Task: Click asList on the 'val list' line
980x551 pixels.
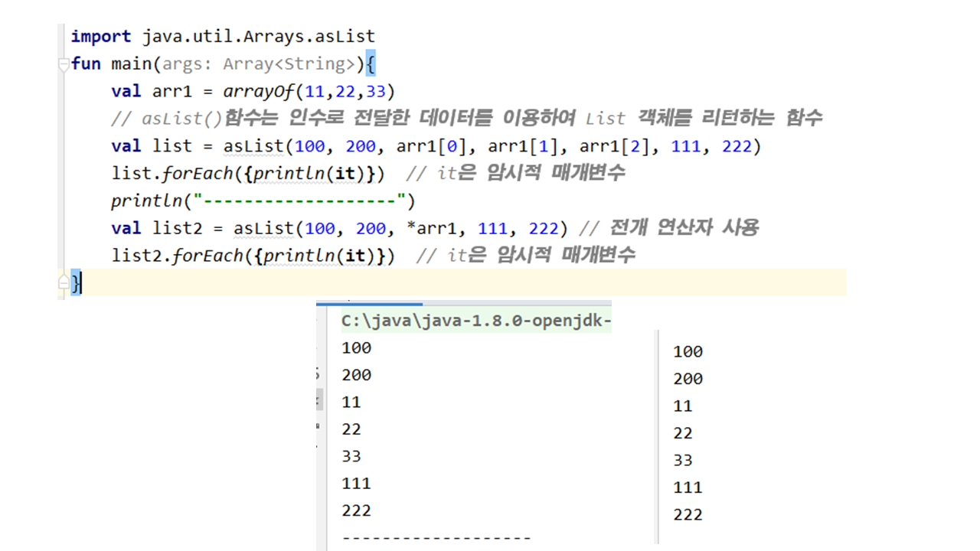Action: [253, 146]
